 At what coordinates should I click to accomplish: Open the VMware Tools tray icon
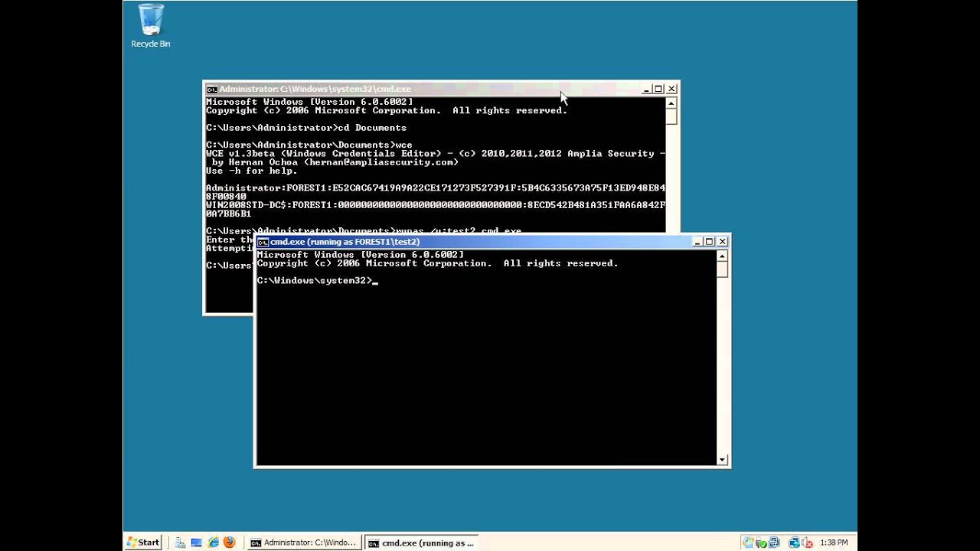774,543
